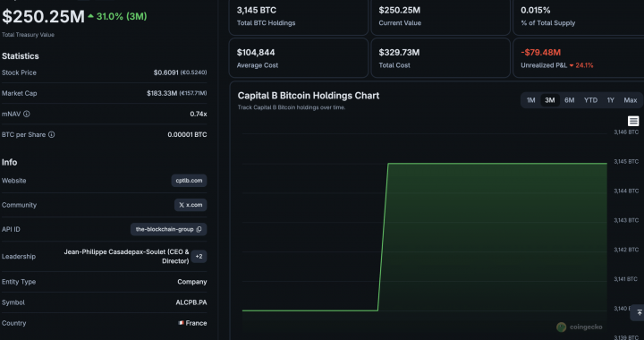Select the Max chart range
This screenshot has height=340, width=644.
click(x=630, y=100)
